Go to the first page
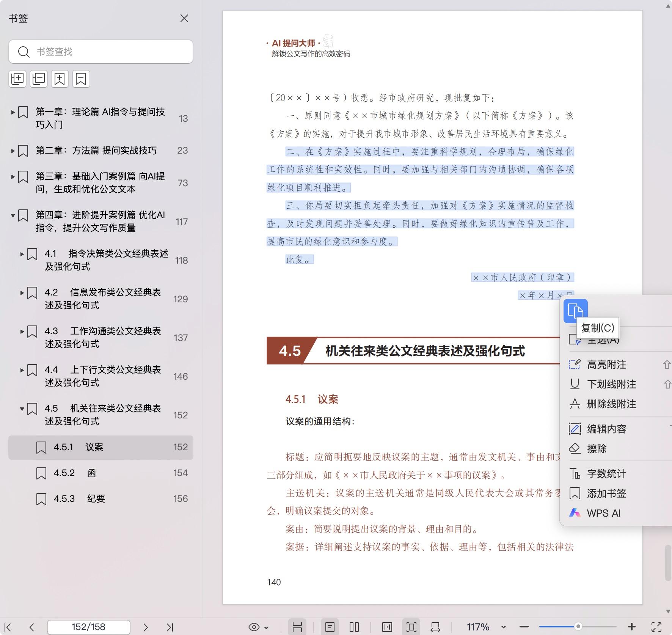This screenshot has height=635, width=672. point(8,627)
